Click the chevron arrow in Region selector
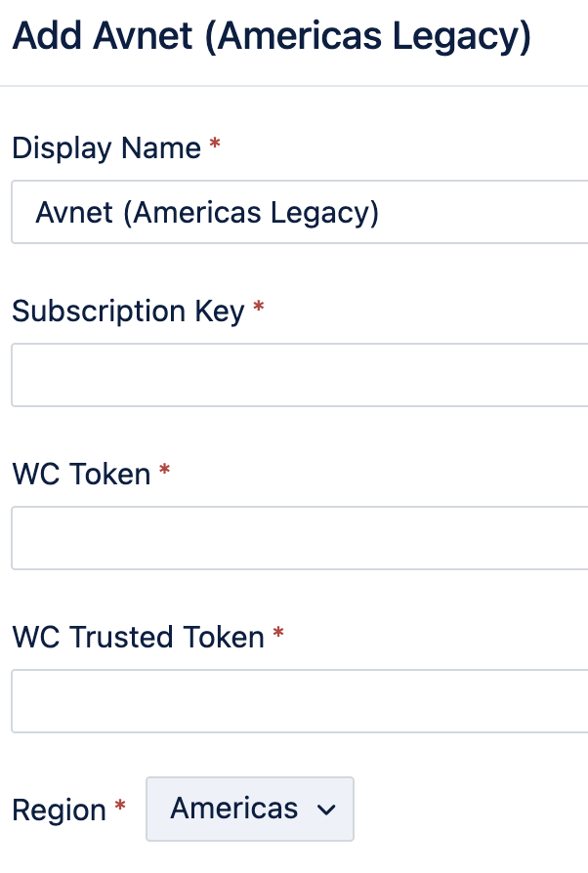Image resolution: width=588 pixels, height=873 pixels. tap(327, 811)
